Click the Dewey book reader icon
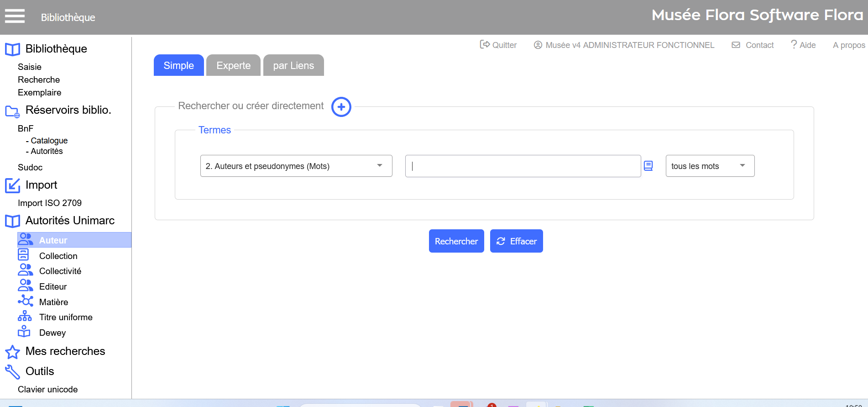868x407 pixels. (x=24, y=331)
